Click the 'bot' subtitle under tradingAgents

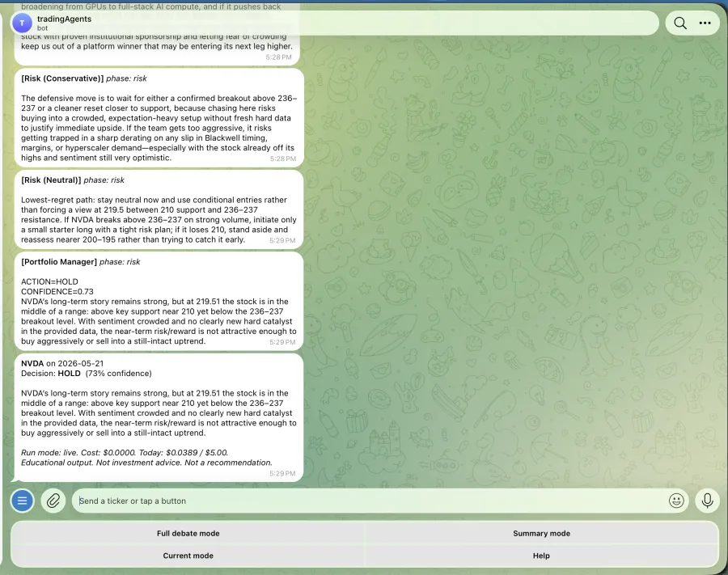(42, 27)
